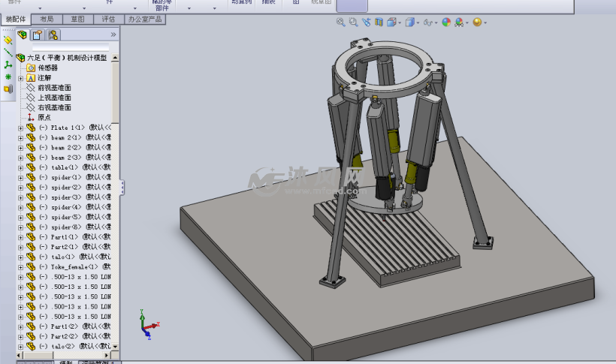Click the Zoom to Fit icon
The width and height of the screenshot is (616, 364).
click(x=341, y=23)
